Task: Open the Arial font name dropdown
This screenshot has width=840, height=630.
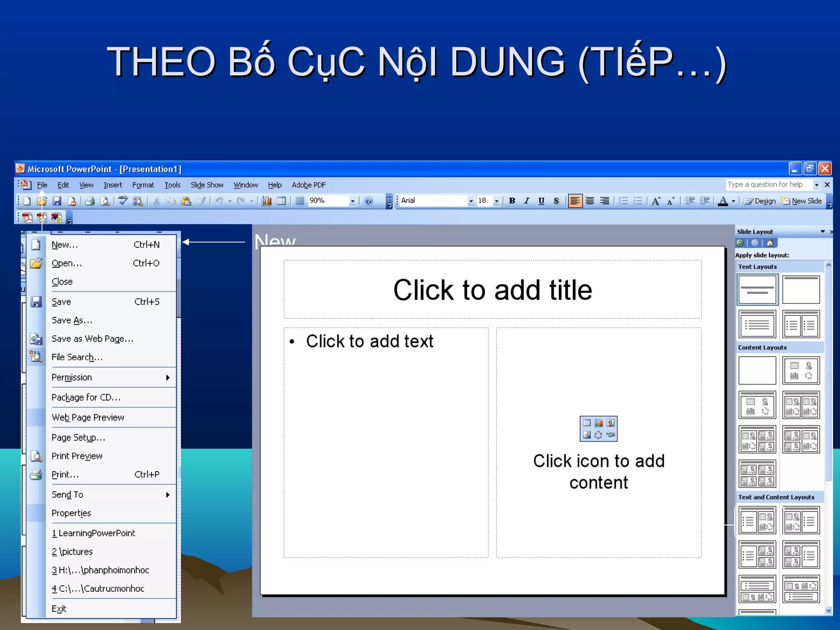Action: click(471, 201)
